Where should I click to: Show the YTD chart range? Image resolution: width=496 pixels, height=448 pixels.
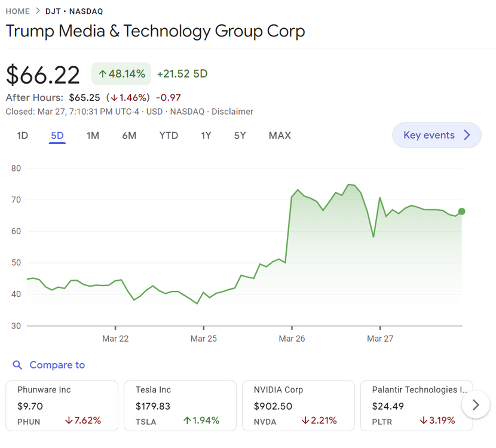coord(169,136)
